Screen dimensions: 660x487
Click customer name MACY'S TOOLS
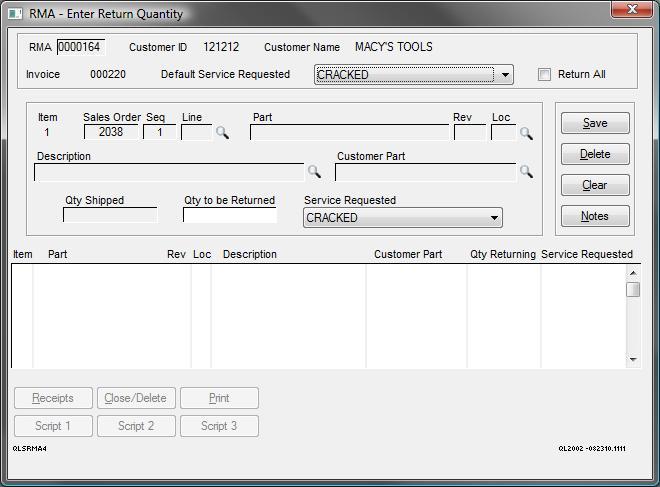[394, 47]
